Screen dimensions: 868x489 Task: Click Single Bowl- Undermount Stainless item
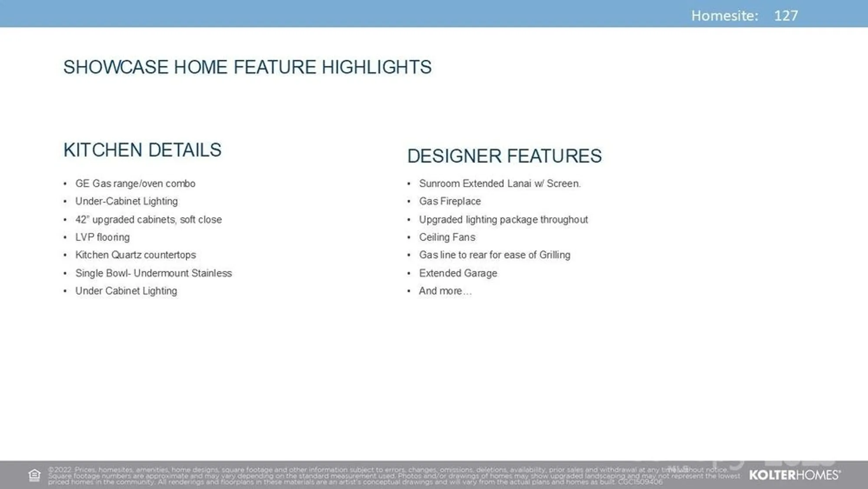(x=154, y=273)
